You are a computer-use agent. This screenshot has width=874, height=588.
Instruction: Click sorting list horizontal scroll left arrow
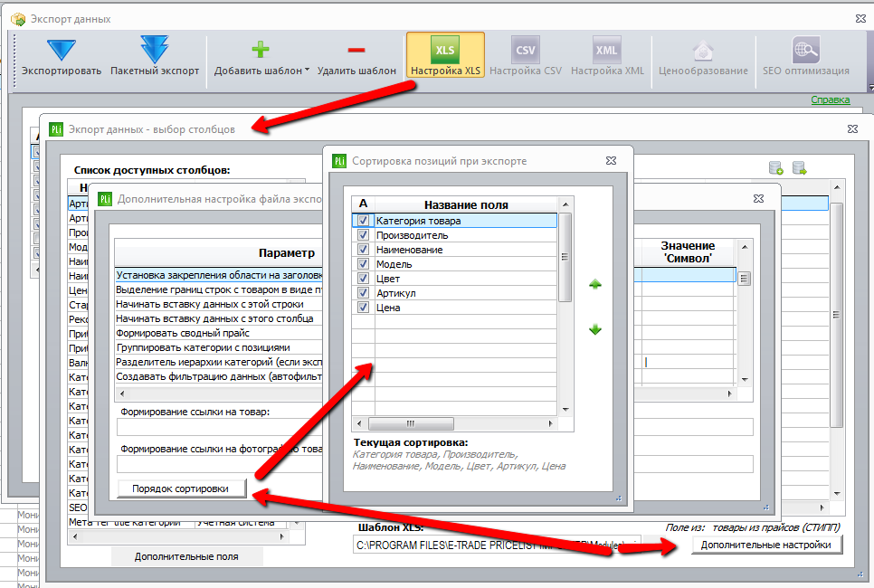pos(359,423)
